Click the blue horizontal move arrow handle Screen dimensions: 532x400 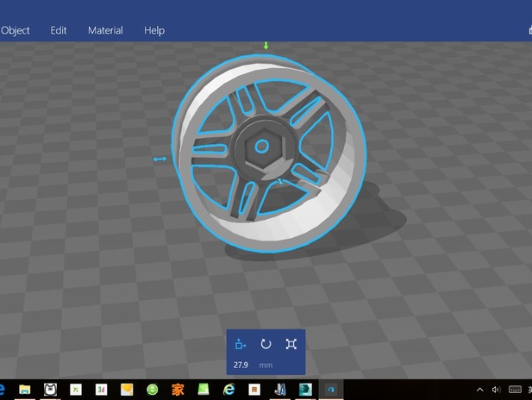pyautogui.click(x=160, y=159)
